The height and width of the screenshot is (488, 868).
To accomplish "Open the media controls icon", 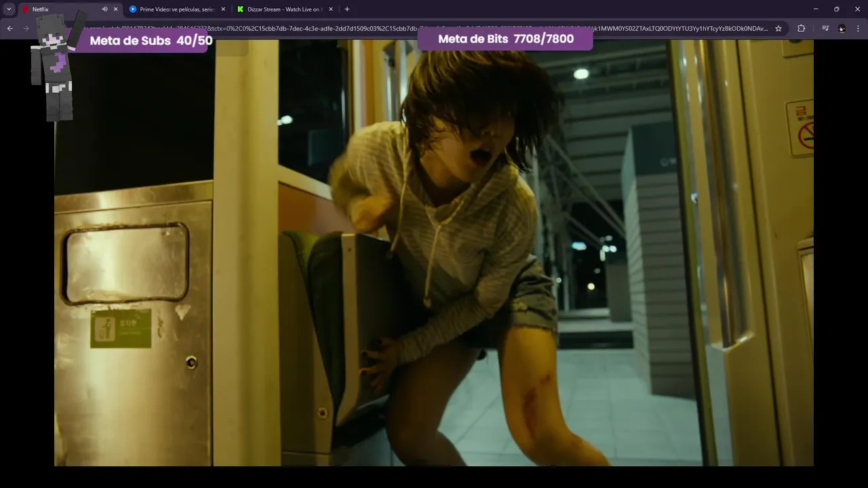I will click(x=825, y=28).
